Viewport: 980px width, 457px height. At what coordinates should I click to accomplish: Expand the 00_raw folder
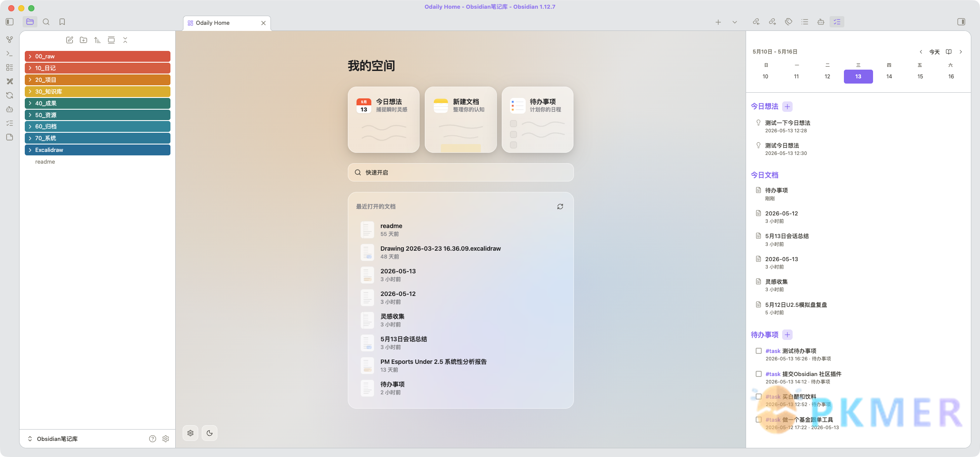(97, 57)
